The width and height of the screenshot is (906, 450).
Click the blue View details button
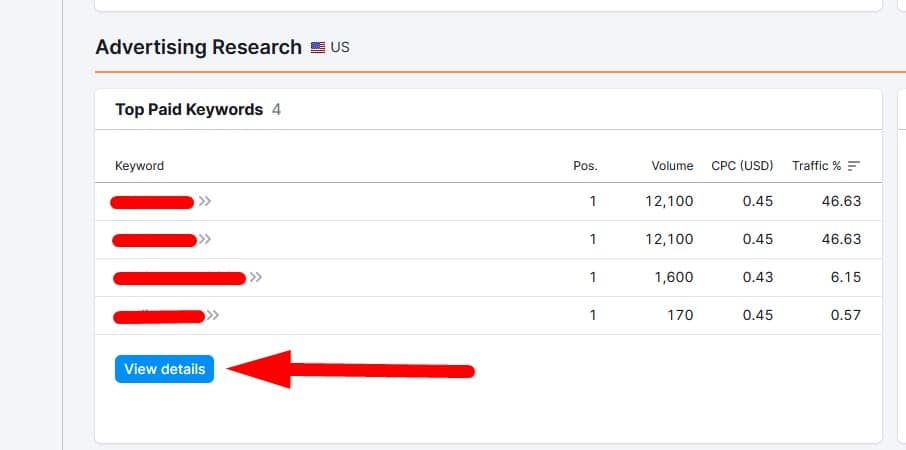tap(165, 369)
